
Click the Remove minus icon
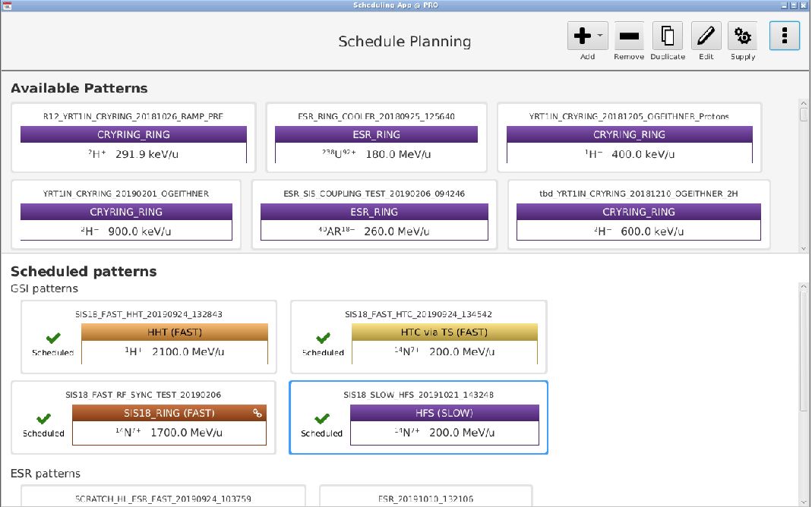pos(628,36)
